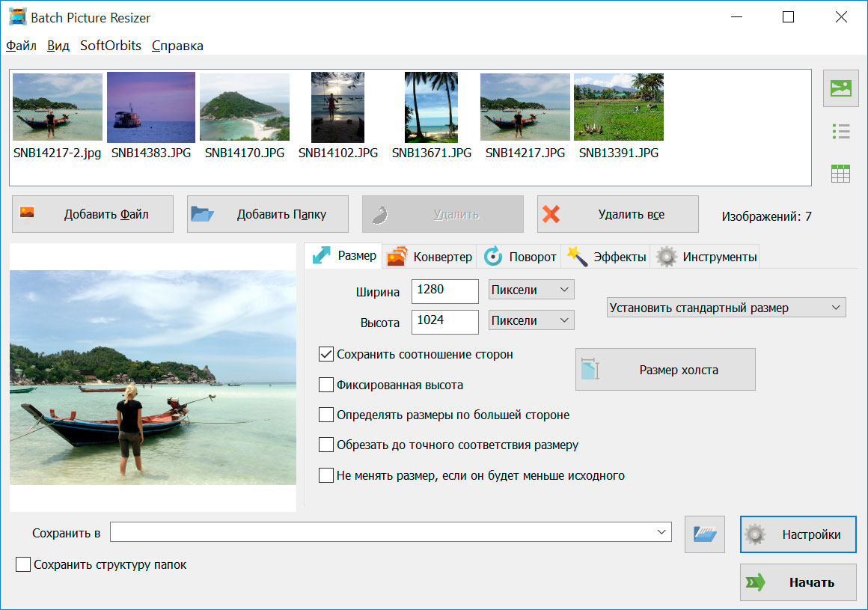Switch to list view mode
Screen dimensions: 868x610
pyautogui.click(x=840, y=132)
